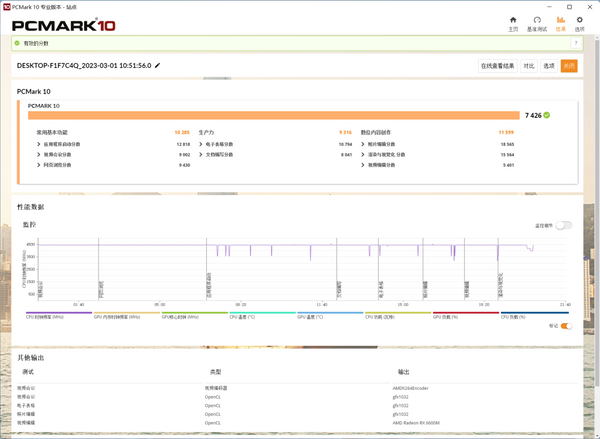
Task: Expand the 视频会议分数 row
Action: (x=39, y=154)
